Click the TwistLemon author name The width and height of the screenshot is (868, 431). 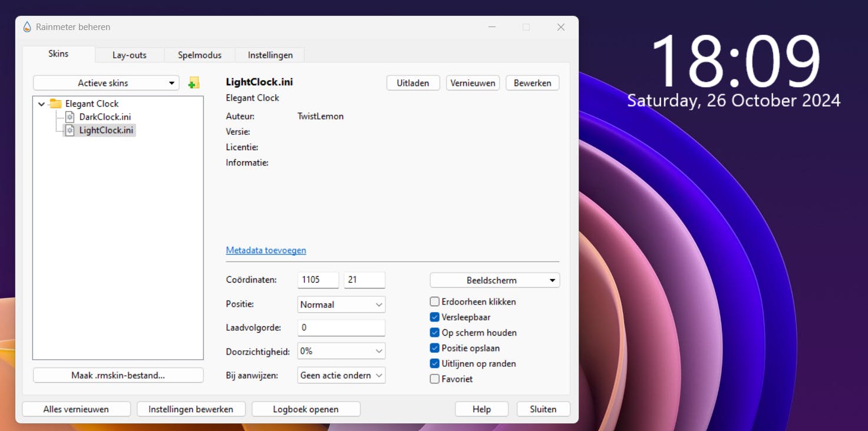[321, 117]
